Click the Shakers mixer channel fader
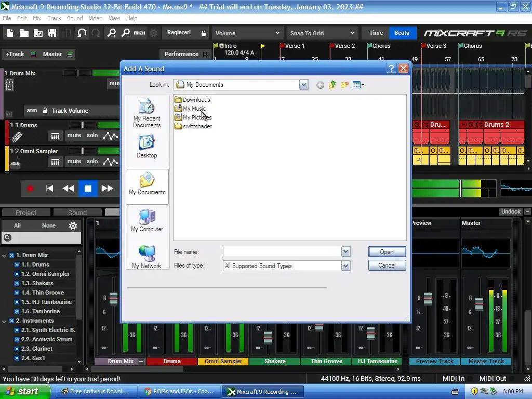 268,338
